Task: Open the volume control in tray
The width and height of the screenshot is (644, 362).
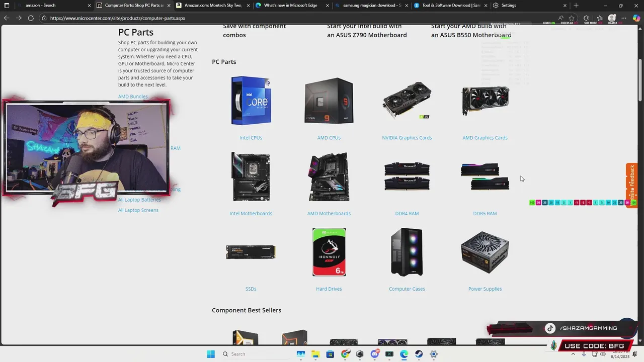Action: point(603,354)
